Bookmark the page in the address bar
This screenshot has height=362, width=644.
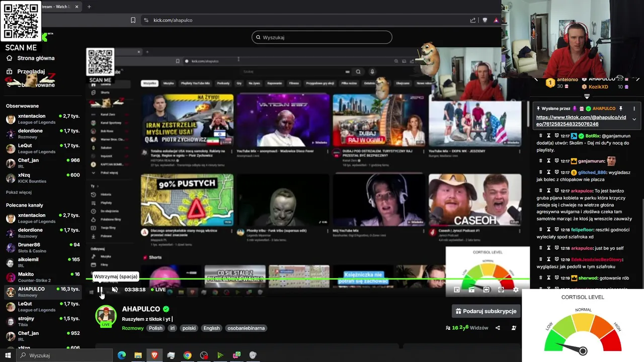coord(133,20)
